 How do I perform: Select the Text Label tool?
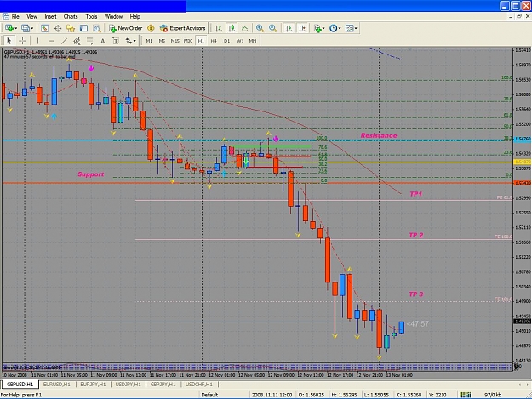coord(116,41)
